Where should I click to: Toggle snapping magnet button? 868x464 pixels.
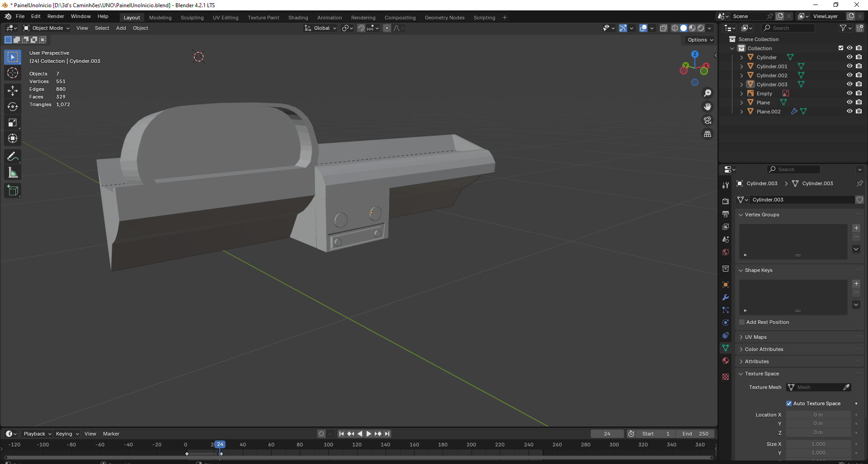click(x=361, y=28)
